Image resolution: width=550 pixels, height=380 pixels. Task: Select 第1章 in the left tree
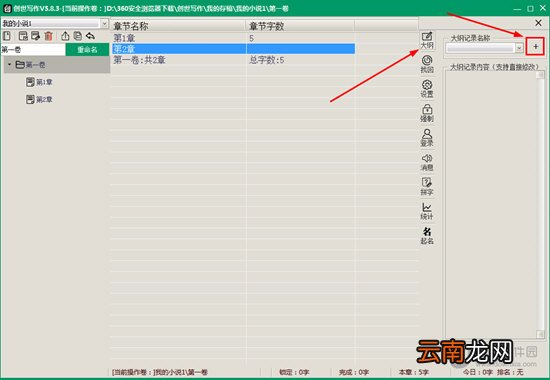(x=44, y=82)
